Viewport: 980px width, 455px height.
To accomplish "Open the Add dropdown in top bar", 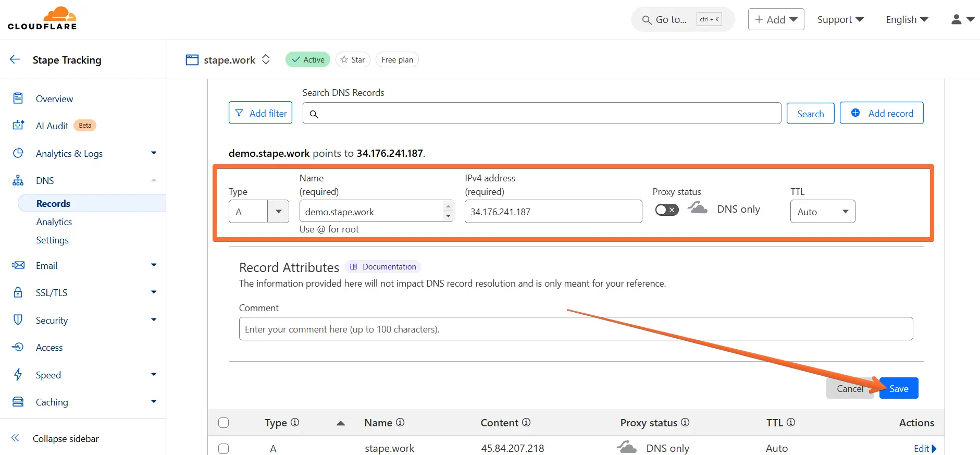I will tap(776, 19).
